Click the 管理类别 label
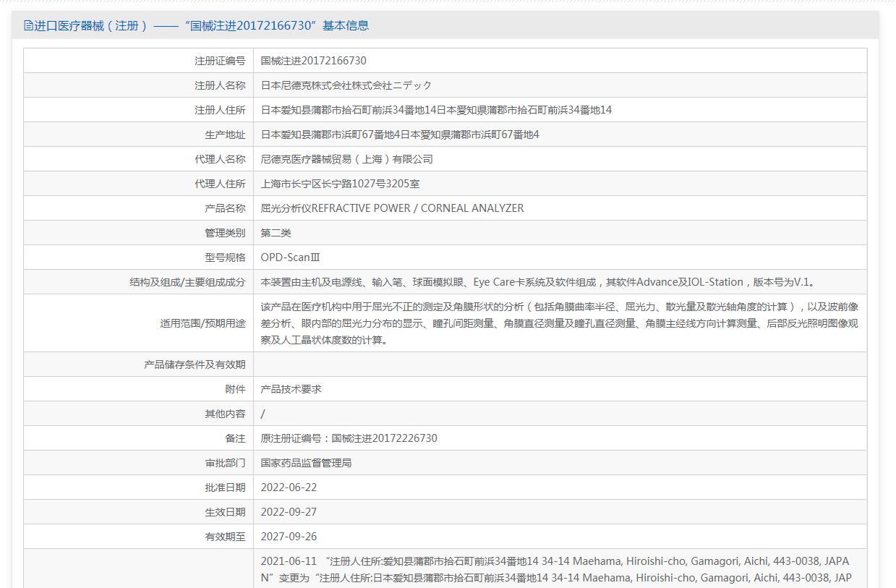 [225, 233]
